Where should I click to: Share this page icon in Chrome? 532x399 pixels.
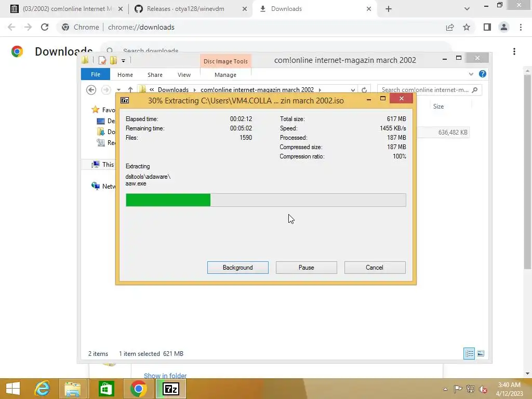450,27
